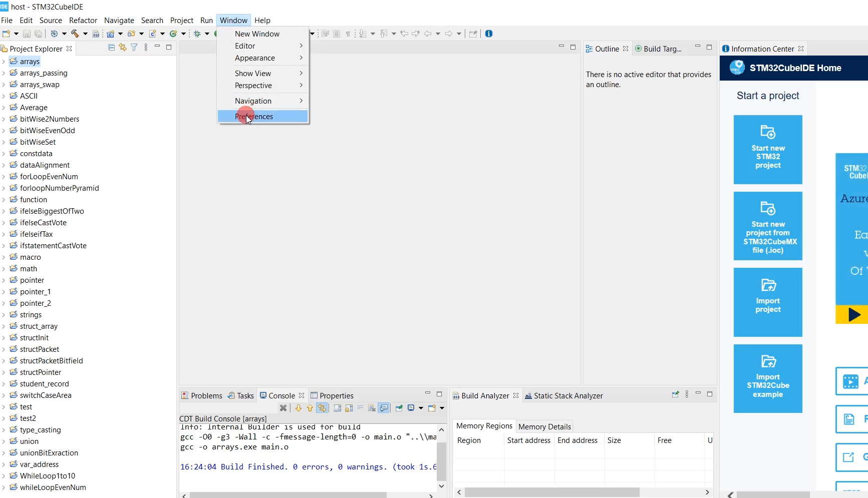Click the console Next Error down arrow
Screen dimensions: 868x498
coord(298,408)
